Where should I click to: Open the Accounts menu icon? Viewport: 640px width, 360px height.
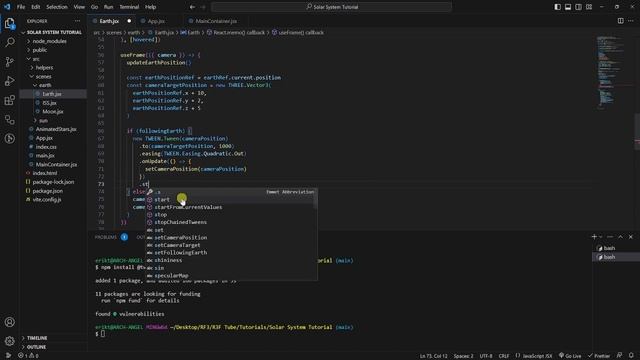click(x=9, y=322)
